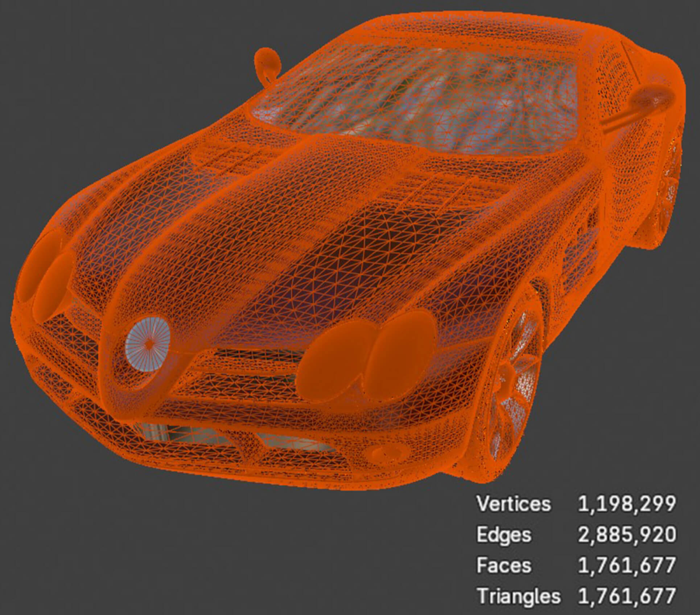The height and width of the screenshot is (615, 700).
Task: Click the edges count 2,885,920
Action: (x=627, y=535)
